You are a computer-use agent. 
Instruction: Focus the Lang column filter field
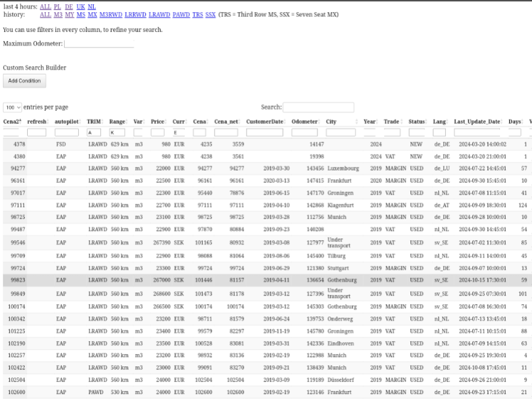[439, 132]
